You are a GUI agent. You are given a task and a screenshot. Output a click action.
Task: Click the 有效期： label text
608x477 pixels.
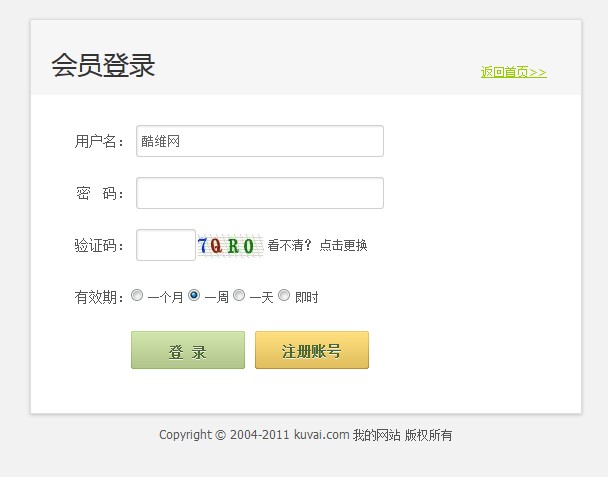(101, 297)
